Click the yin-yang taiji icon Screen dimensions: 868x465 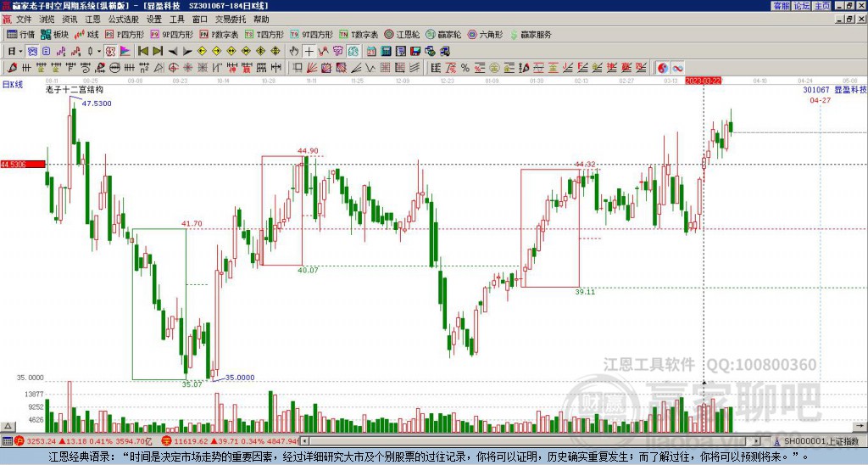click(x=663, y=68)
